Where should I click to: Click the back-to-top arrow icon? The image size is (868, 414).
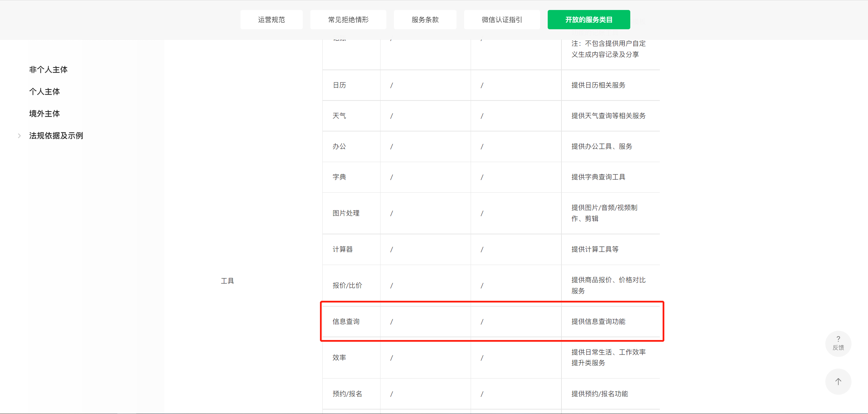[838, 381]
